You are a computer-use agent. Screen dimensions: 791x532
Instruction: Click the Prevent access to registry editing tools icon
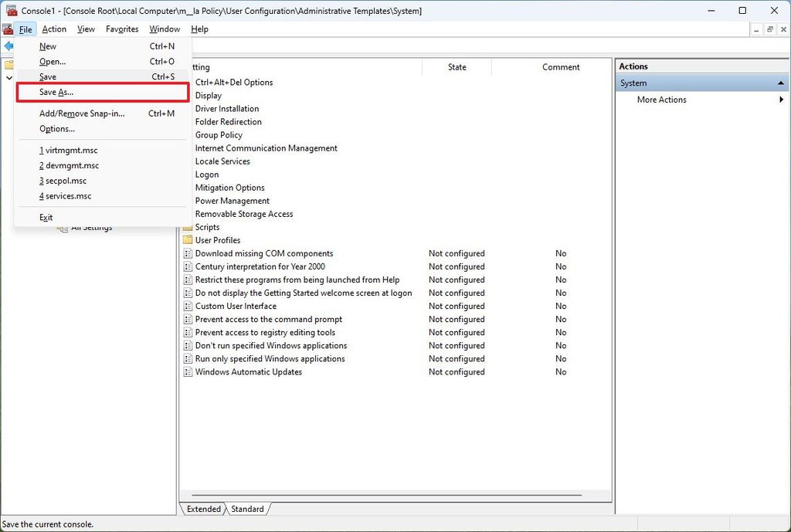click(x=187, y=332)
